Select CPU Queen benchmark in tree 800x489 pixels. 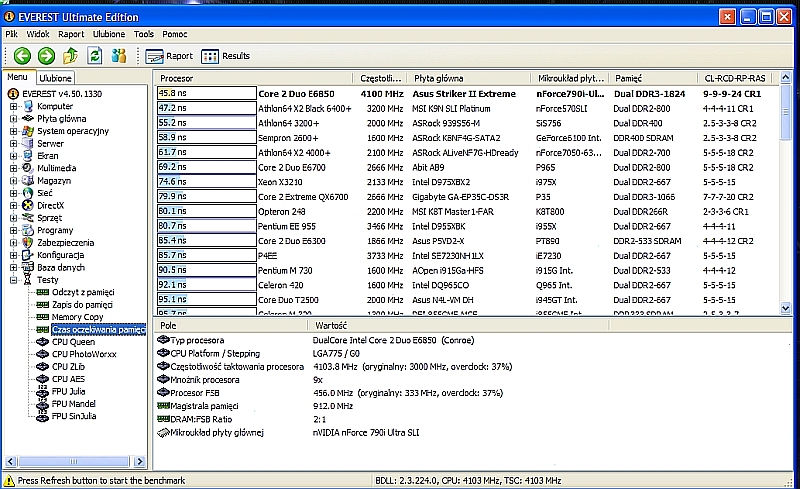point(73,342)
